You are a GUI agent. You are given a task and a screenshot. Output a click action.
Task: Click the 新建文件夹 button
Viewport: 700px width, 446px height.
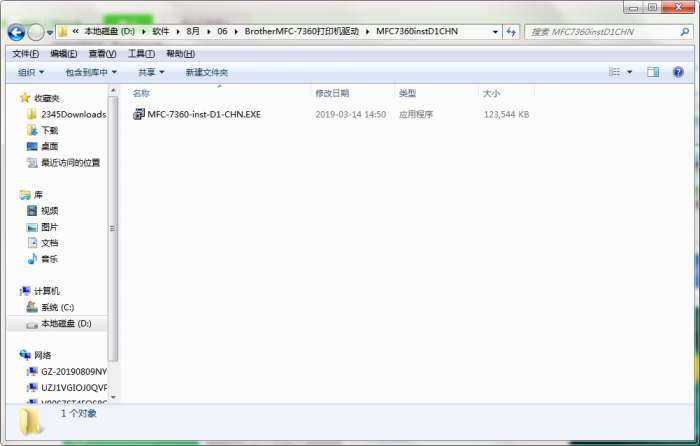[x=207, y=72]
